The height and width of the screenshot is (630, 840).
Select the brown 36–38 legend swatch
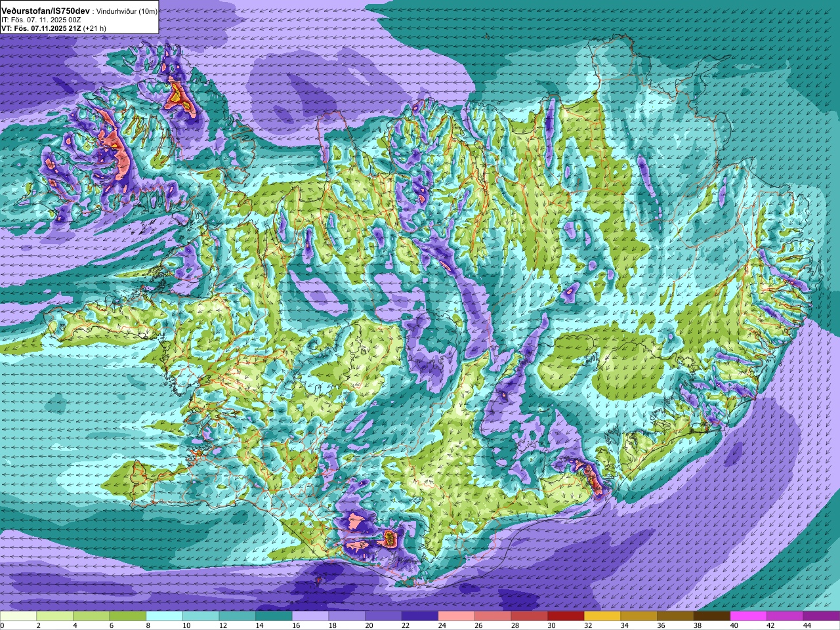[x=676, y=616]
